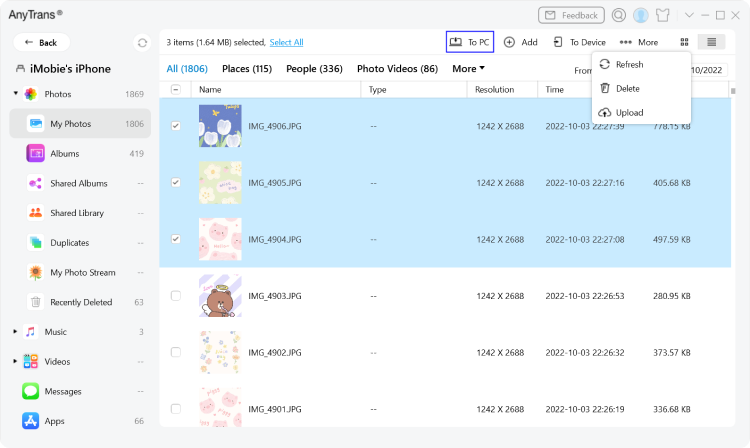This screenshot has height=448, width=750.
Task: Uncheck the IMG_4906.JPG checkbox
Action: (176, 126)
